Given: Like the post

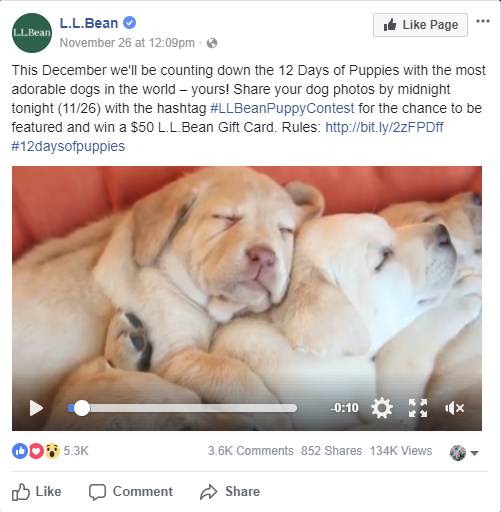Looking at the screenshot, I should 37,492.
